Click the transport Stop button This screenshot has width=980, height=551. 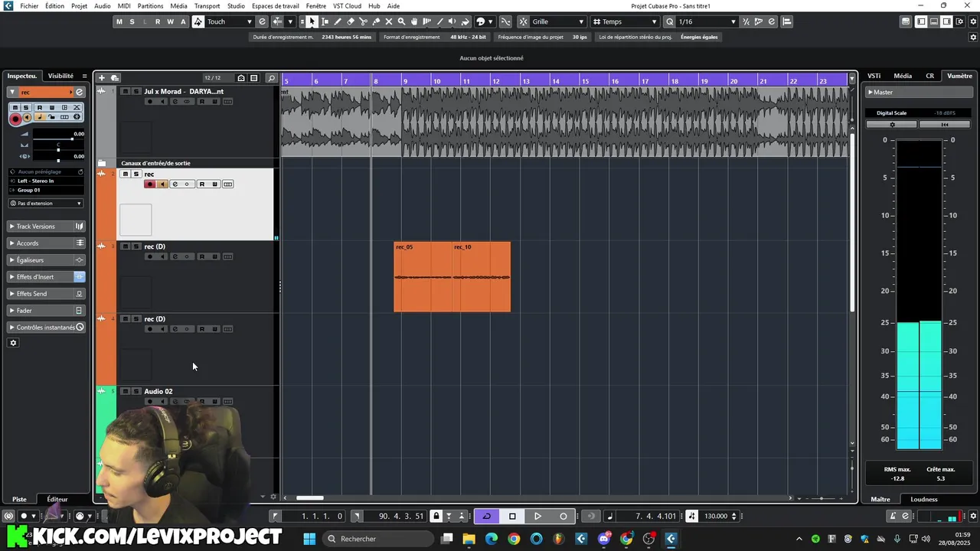coord(512,516)
